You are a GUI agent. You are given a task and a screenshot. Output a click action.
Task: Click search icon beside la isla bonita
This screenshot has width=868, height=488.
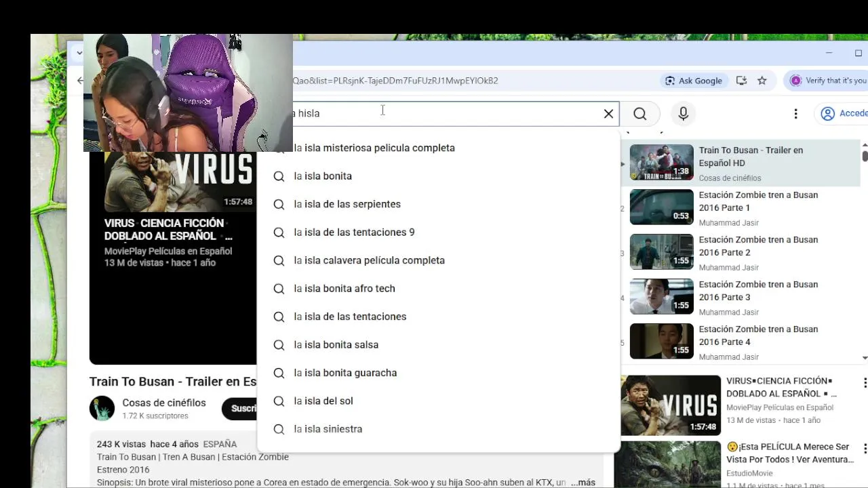279,176
